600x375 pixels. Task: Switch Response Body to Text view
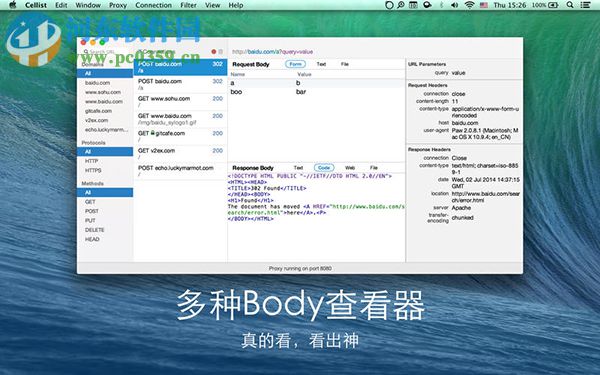pyautogui.click(x=298, y=168)
